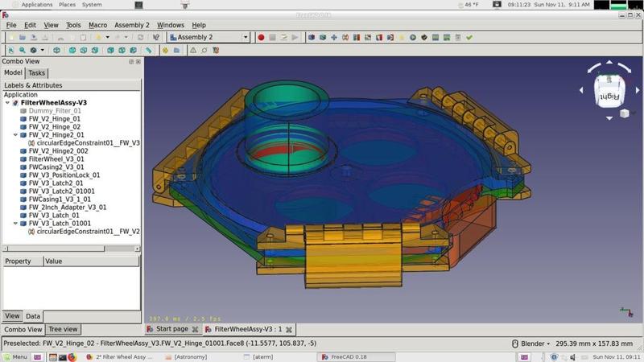644x362 pixels.
Task: Click the Create group folder icon
Action: 176,50
